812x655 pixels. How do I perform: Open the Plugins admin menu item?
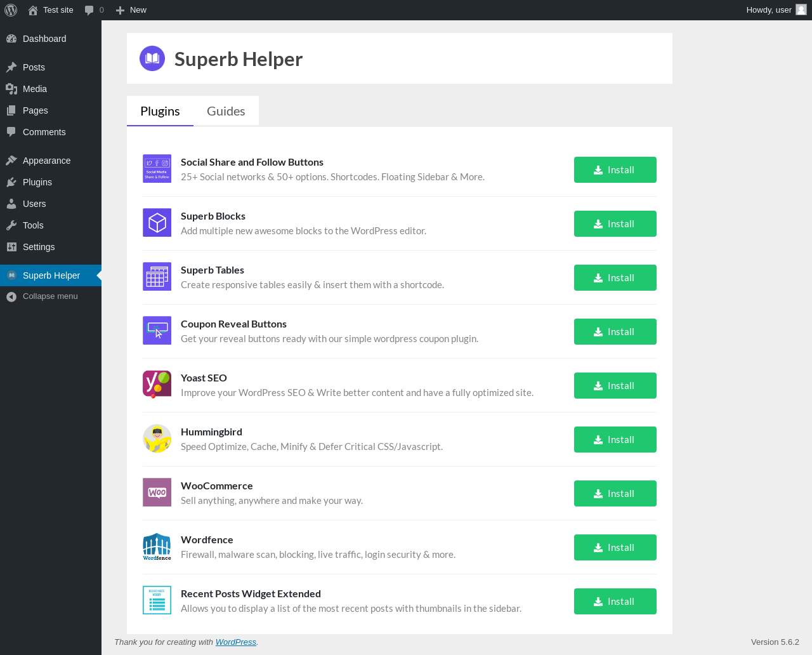coord(51,182)
